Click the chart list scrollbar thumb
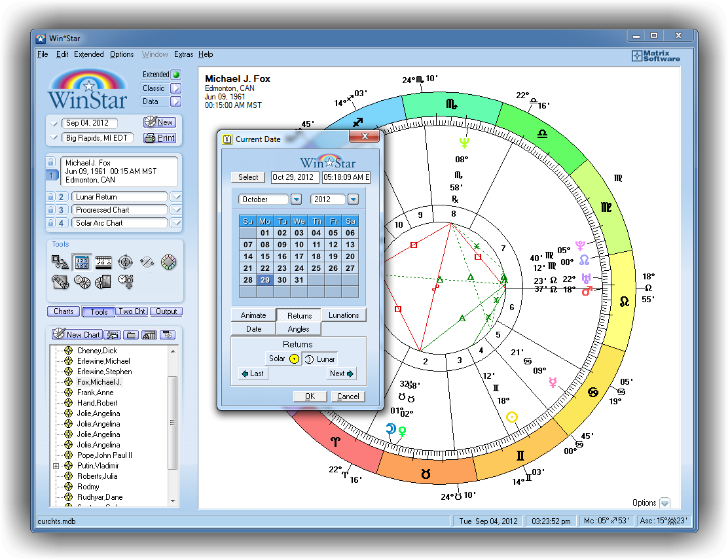Screen dimensions: 728x560 (172, 423)
